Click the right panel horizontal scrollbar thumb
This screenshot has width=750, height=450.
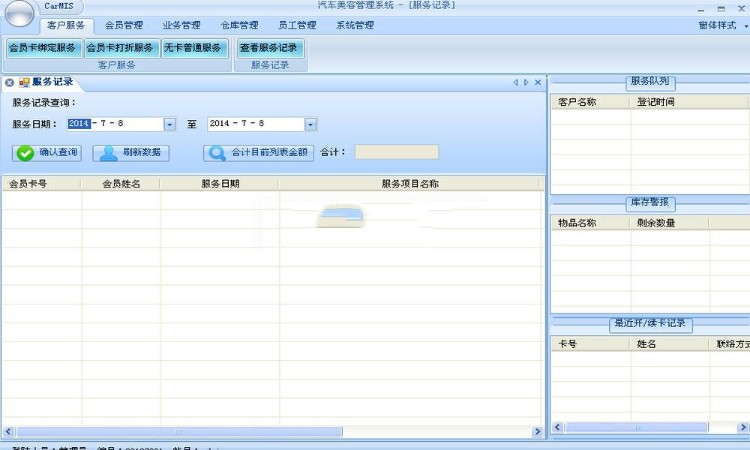(x=636, y=427)
